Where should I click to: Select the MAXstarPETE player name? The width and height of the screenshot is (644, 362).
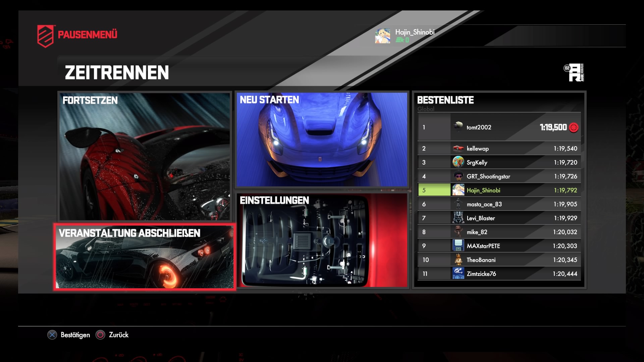[x=483, y=246]
